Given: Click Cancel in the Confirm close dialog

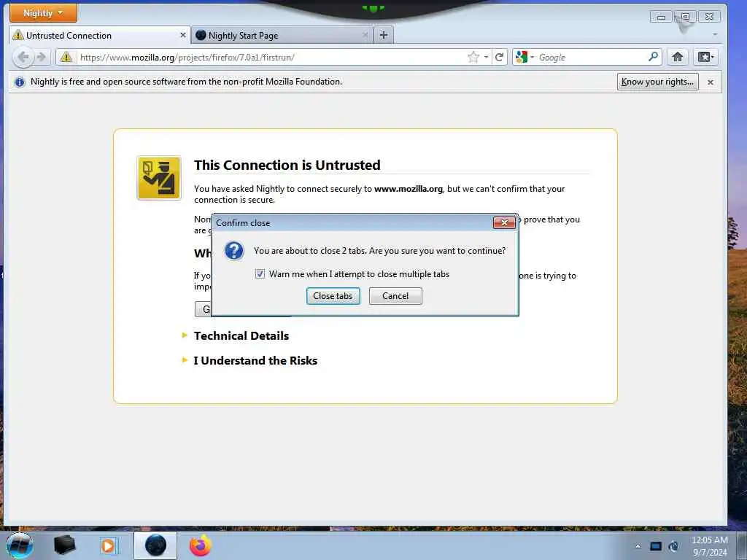Looking at the screenshot, I should tap(395, 296).
